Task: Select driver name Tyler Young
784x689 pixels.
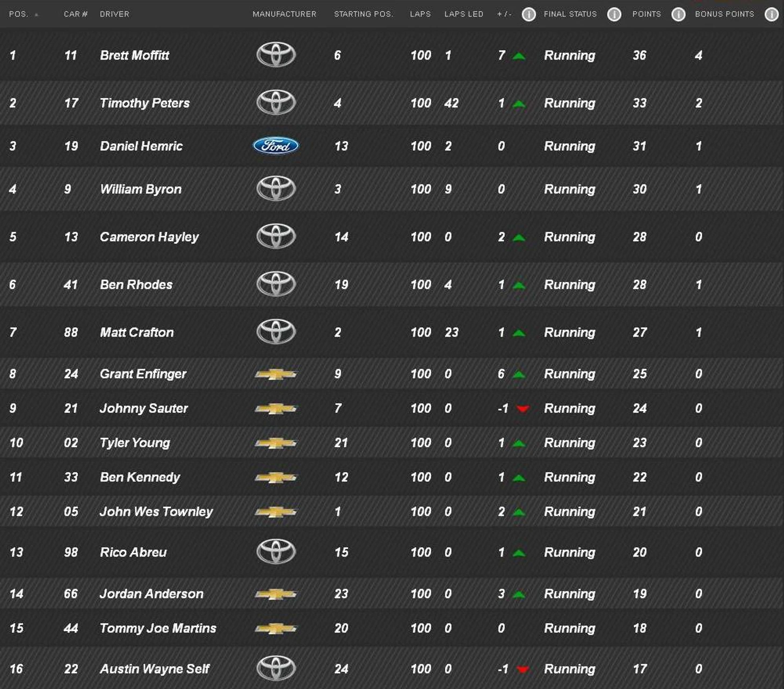Action: [135, 443]
